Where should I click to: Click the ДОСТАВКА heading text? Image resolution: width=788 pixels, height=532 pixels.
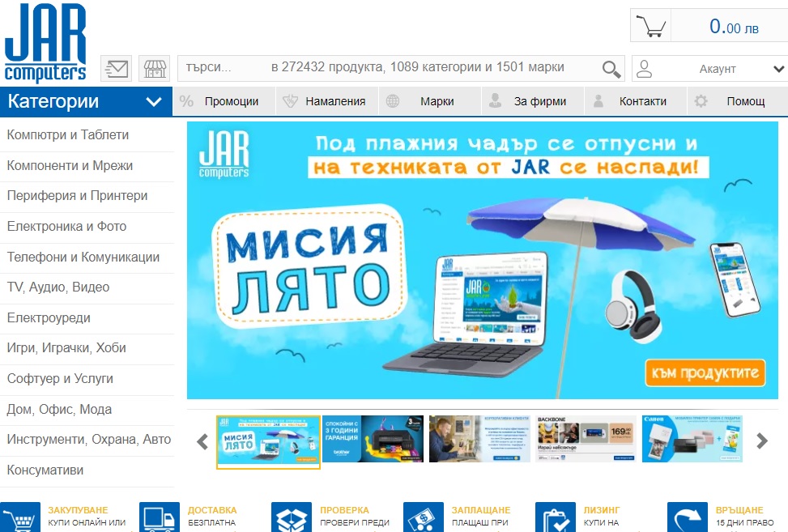pos(212,510)
